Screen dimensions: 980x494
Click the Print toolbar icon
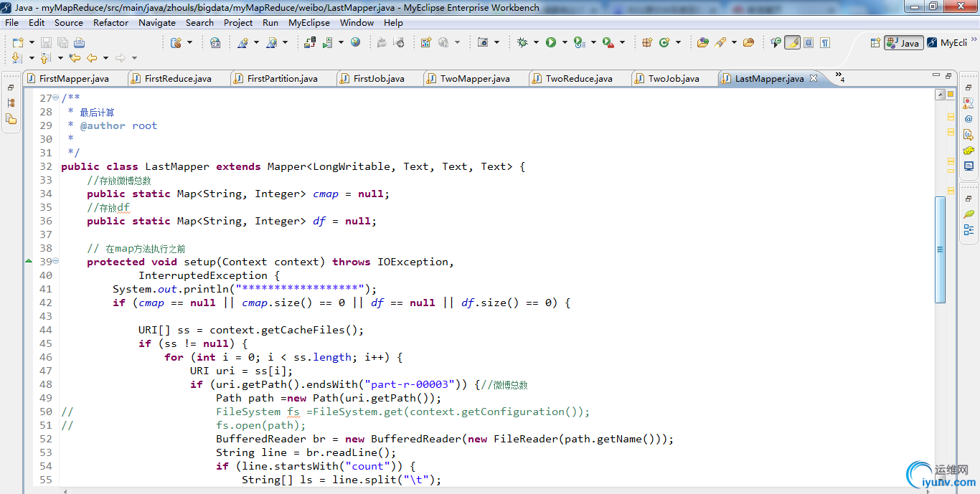click(x=79, y=43)
